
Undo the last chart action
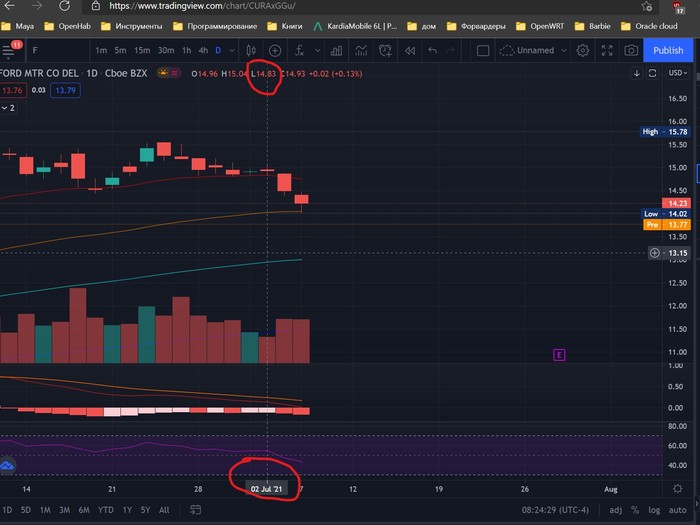point(432,50)
